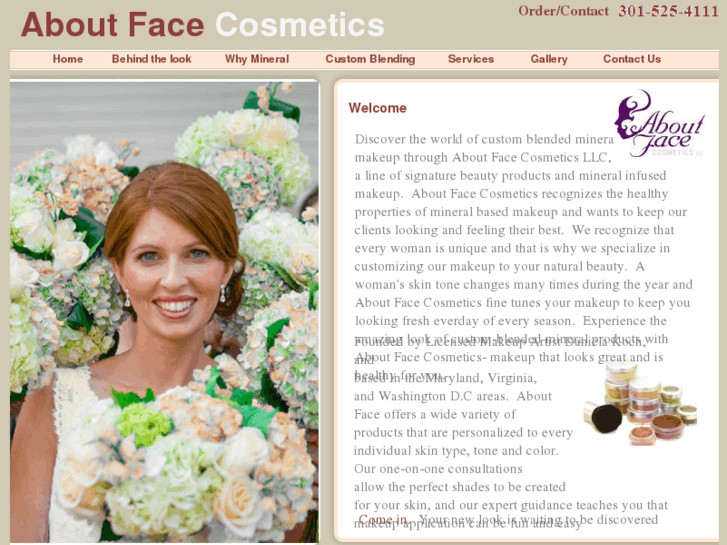Image resolution: width=727 pixels, height=545 pixels.
Task: Click the About Face Cosmetics purple logo
Action: point(659,123)
